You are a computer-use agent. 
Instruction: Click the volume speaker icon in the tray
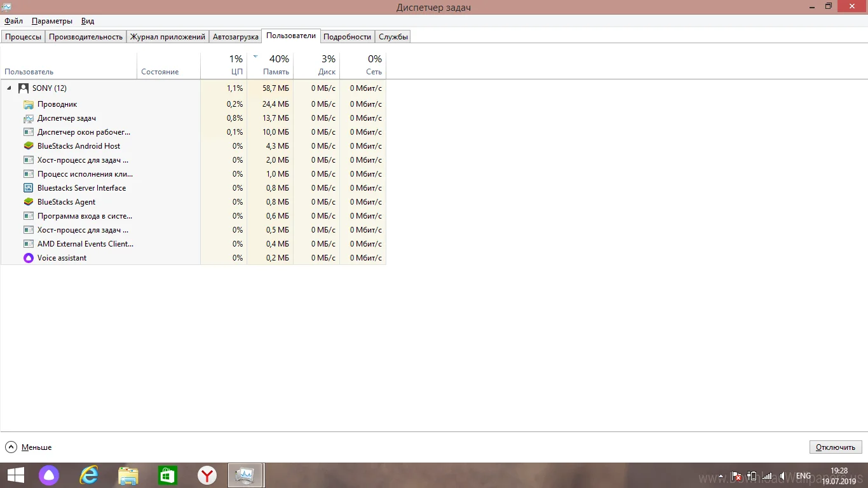pyautogui.click(x=783, y=476)
